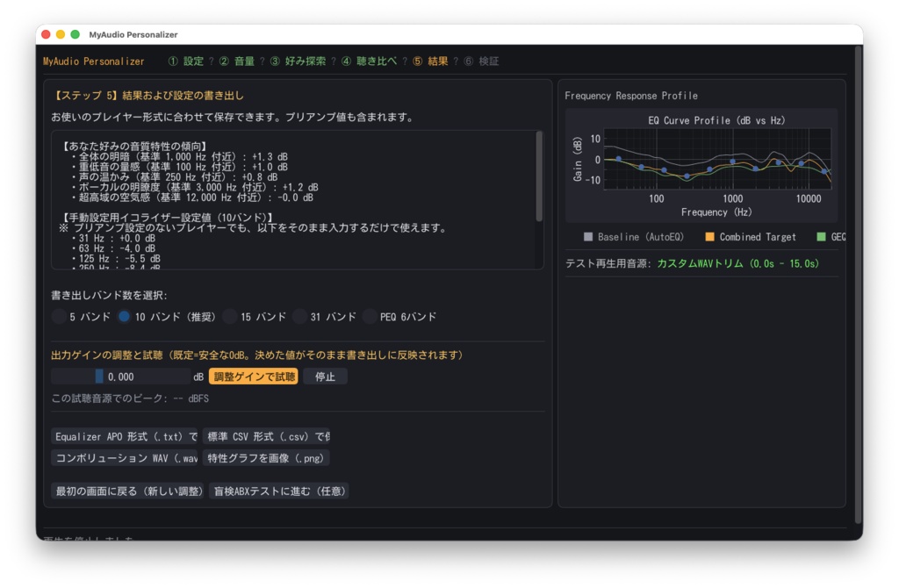Click the この試聴音源でのピーク: -- dBFS text
The image size is (899, 588).
coord(130,398)
